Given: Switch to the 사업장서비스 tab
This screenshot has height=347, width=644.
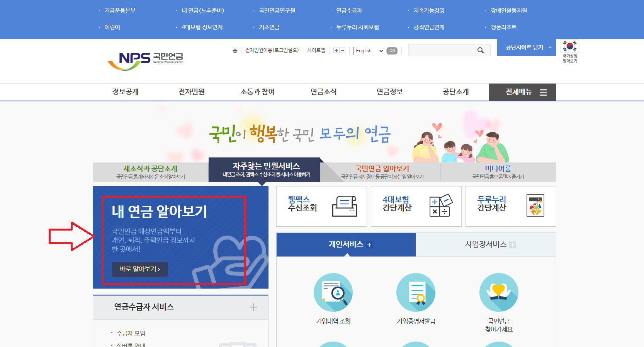Looking at the screenshot, I should coord(486,244).
